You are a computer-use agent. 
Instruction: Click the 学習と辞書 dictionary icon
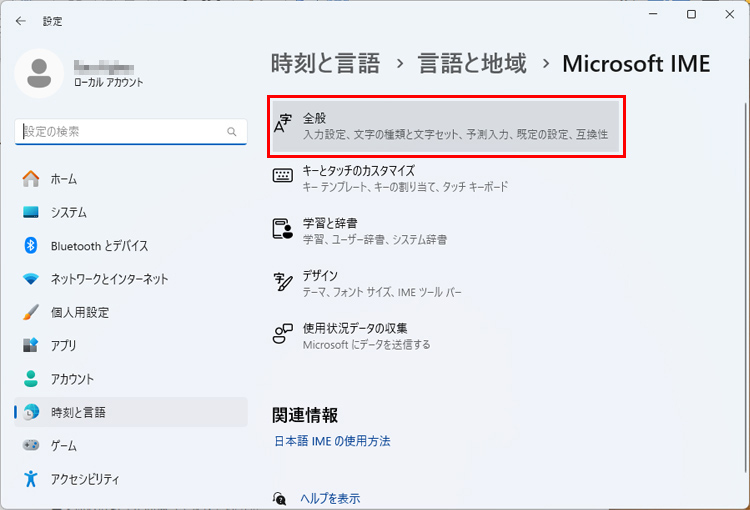coord(283,229)
